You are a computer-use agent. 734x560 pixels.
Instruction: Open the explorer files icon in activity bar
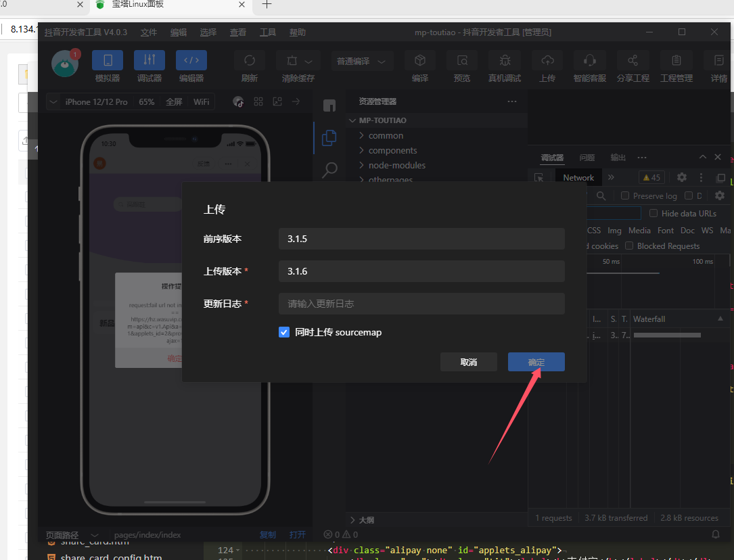coord(329,137)
